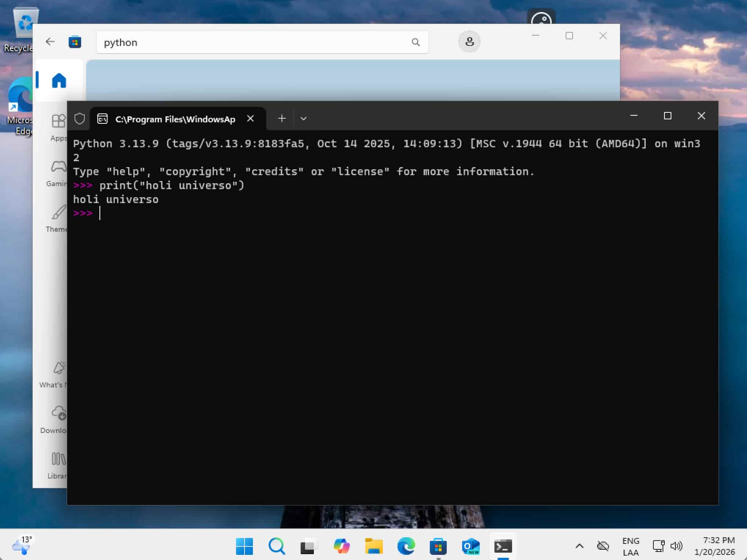Click the admin shield icon in terminal
The width and height of the screenshot is (747, 560).
[80, 119]
